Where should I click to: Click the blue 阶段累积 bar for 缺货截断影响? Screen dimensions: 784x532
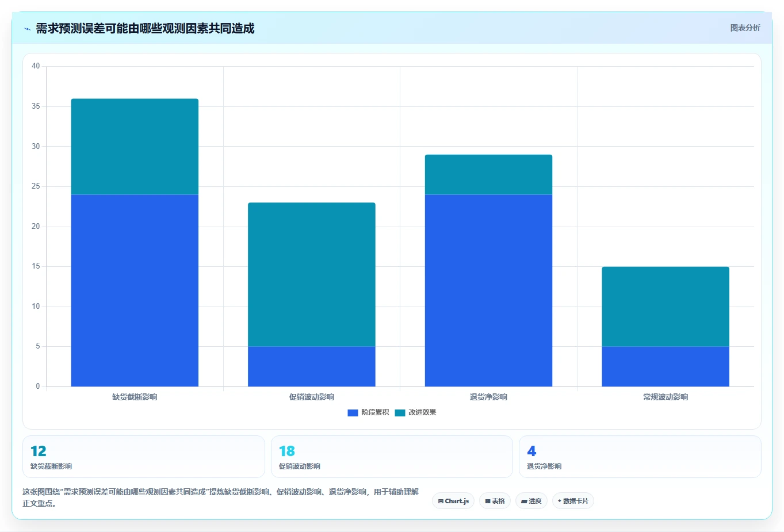[135, 290]
